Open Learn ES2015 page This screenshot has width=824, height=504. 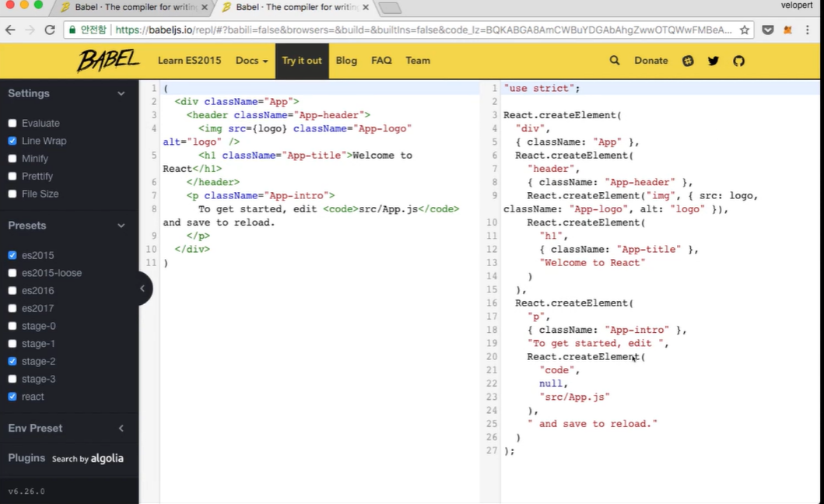(x=190, y=61)
